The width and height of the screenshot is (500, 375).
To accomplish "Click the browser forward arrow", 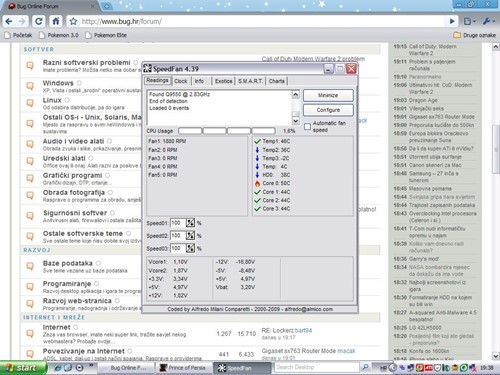I will pos(22,22).
